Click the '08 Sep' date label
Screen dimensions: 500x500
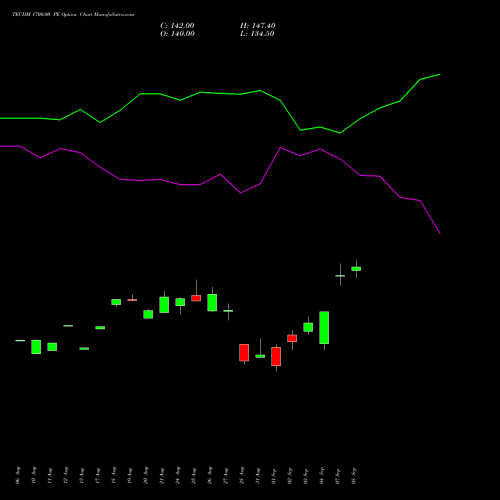(354, 475)
